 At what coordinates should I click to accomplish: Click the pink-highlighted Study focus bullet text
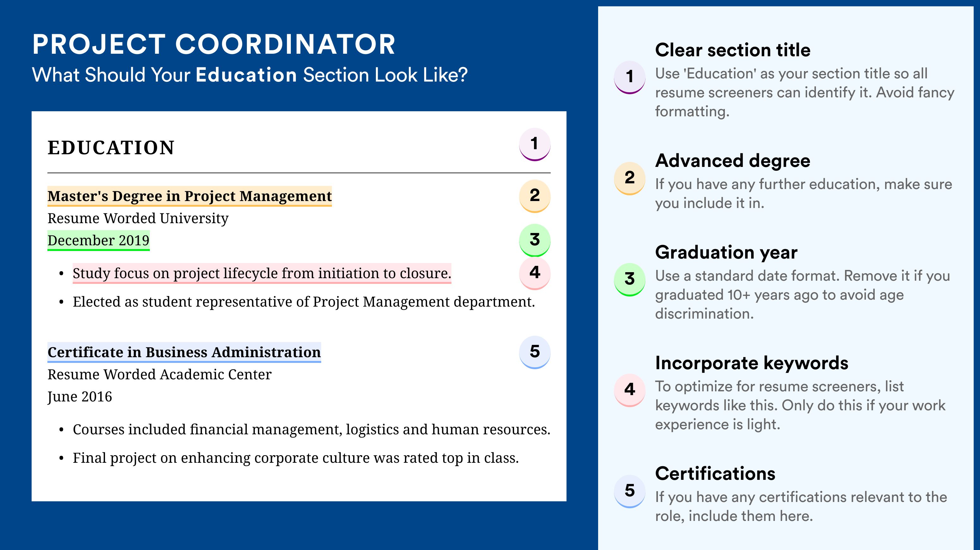262,273
